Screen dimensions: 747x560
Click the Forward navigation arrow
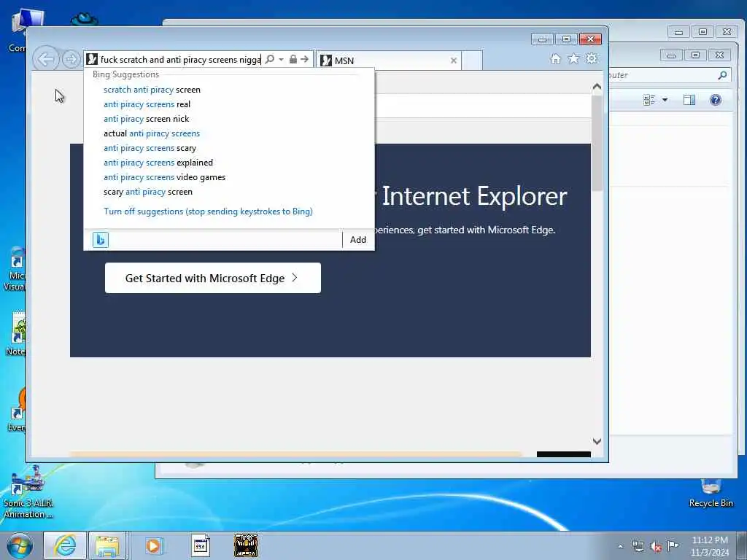point(71,60)
